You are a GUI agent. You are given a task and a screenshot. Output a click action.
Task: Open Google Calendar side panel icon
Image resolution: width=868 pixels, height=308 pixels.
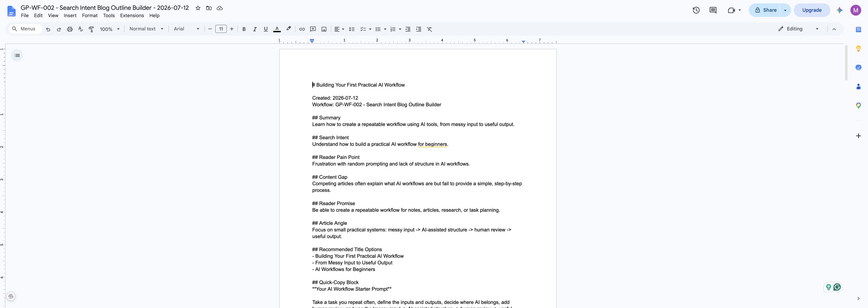tap(859, 30)
